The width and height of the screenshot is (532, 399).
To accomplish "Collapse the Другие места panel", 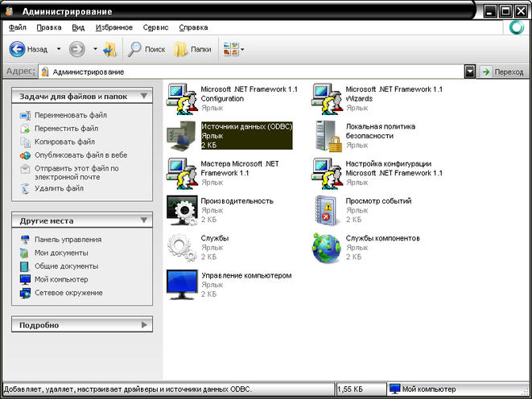I will click(x=145, y=220).
